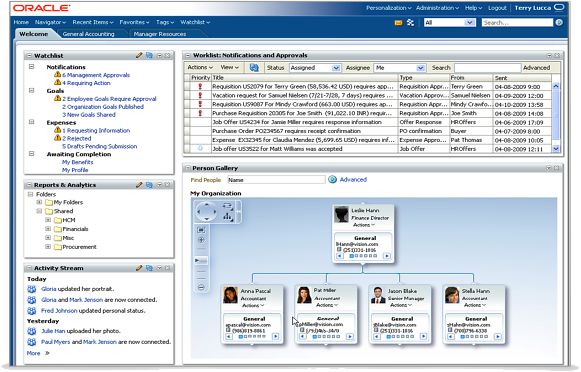Click warning icon beside 6 Management Approvals
Screen dimensions: 581x372
click(57, 74)
